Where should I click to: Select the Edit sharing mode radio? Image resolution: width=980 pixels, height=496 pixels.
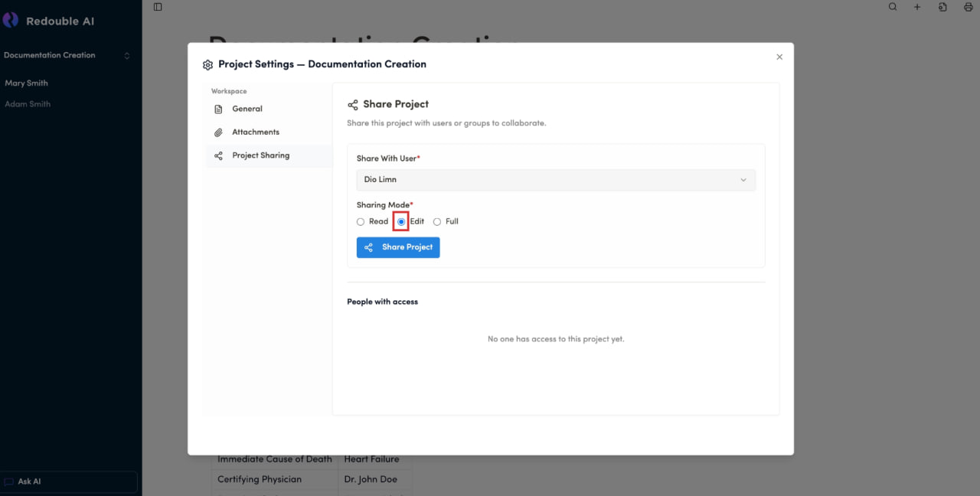(401, 222)
